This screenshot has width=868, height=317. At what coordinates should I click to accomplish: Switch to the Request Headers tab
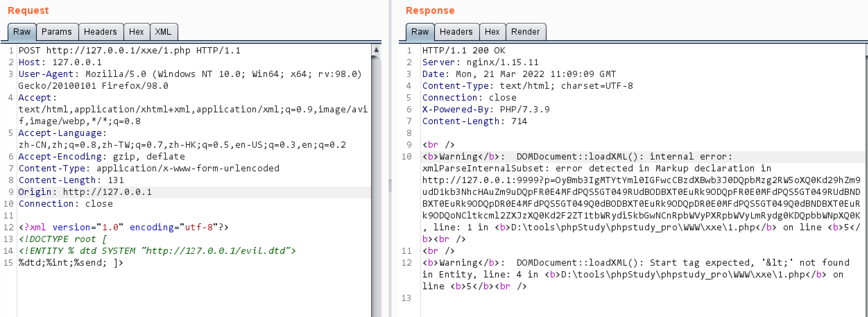[x=101, y=32]
